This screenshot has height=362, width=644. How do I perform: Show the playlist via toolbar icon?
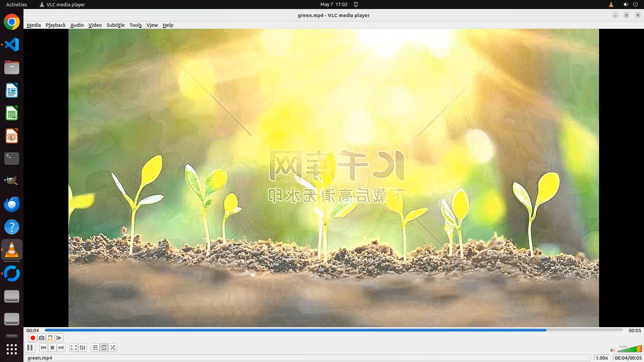(x=95, y=348)
